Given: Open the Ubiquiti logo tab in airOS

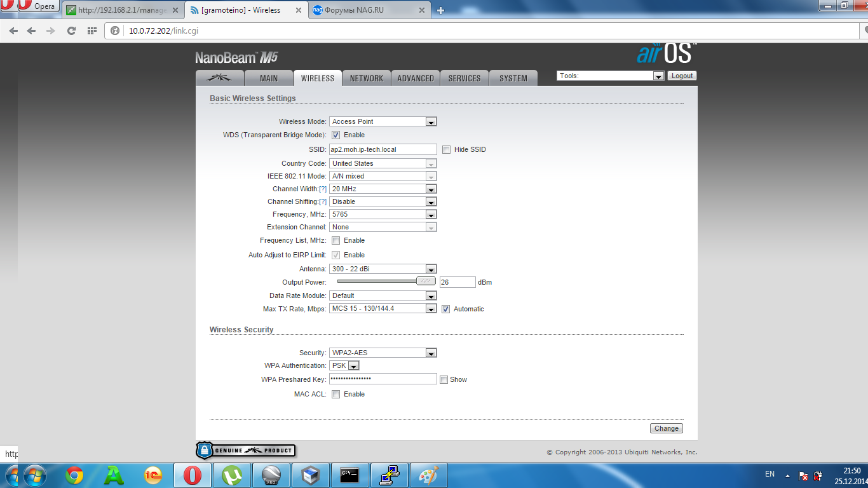Looking at the screenshot, I should (x=220, y=78).
